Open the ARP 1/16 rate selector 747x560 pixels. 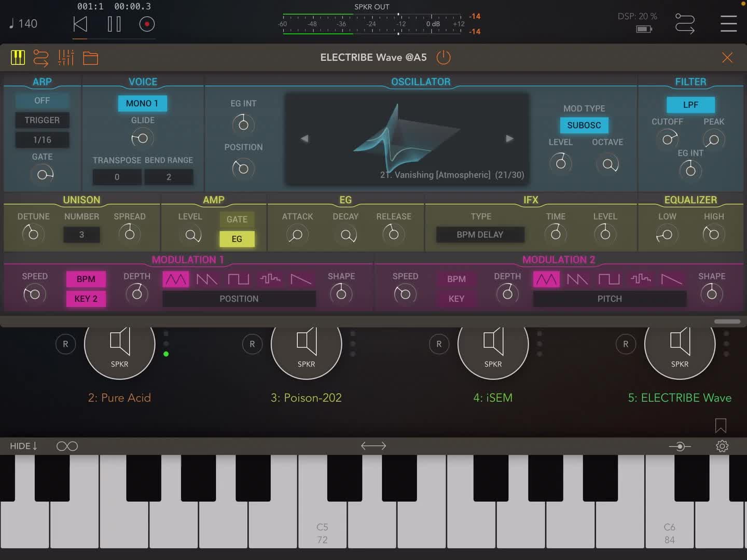pyautogui.click(x=42, y=140)
